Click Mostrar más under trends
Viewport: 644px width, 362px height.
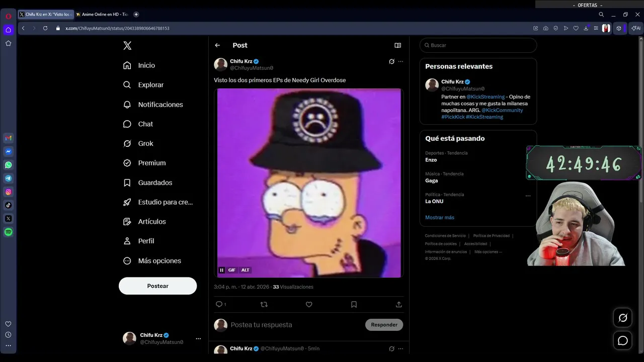(x=440, y=217)
